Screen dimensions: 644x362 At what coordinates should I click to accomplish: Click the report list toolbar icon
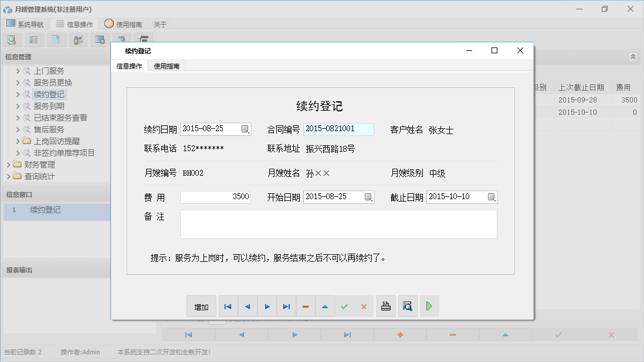[x=32, y=39]
